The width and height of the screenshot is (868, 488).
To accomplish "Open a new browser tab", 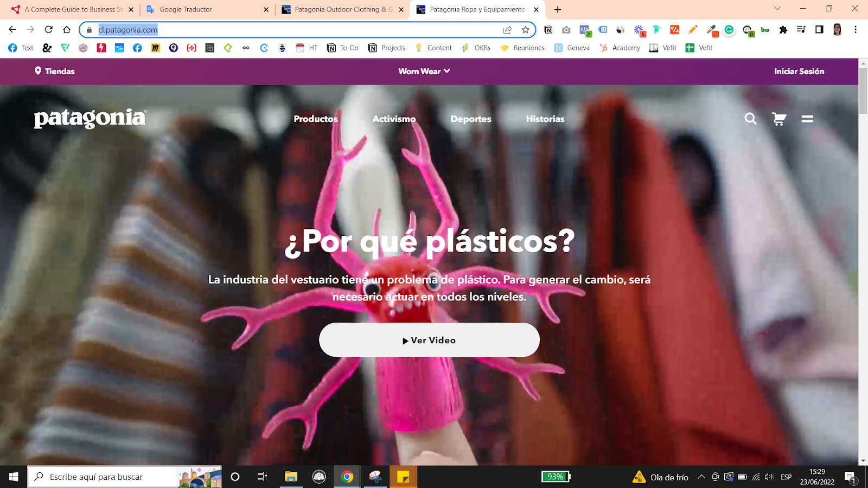I will click(x=558, y=9).
